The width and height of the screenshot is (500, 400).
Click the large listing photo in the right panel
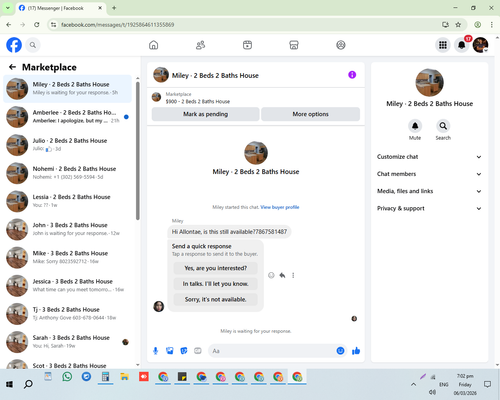tap(429, 83)
